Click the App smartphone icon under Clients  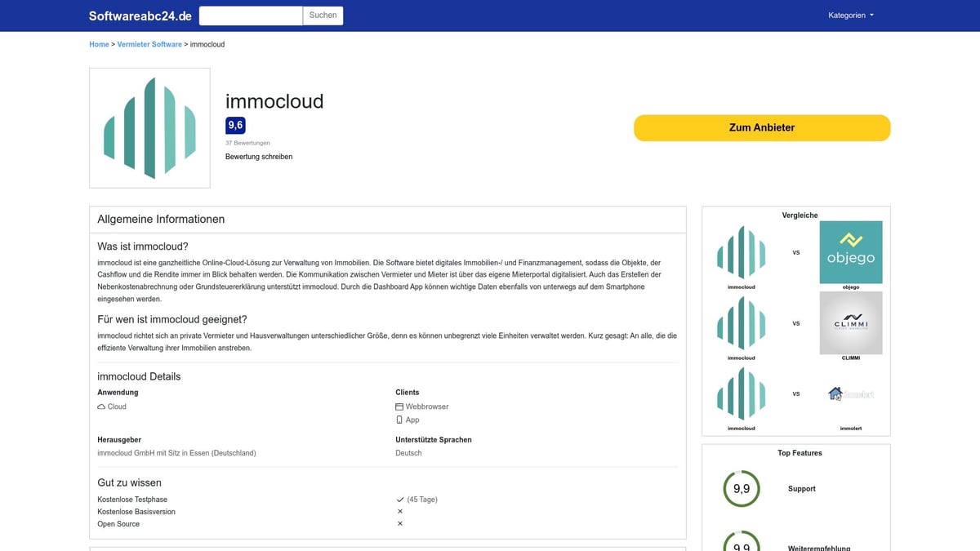[x=398, y=420]
